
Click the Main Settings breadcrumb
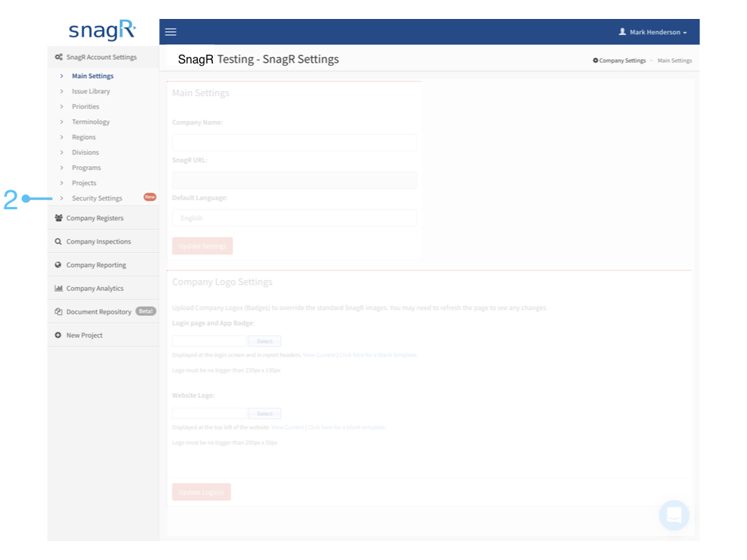click(x=675, y=61)
